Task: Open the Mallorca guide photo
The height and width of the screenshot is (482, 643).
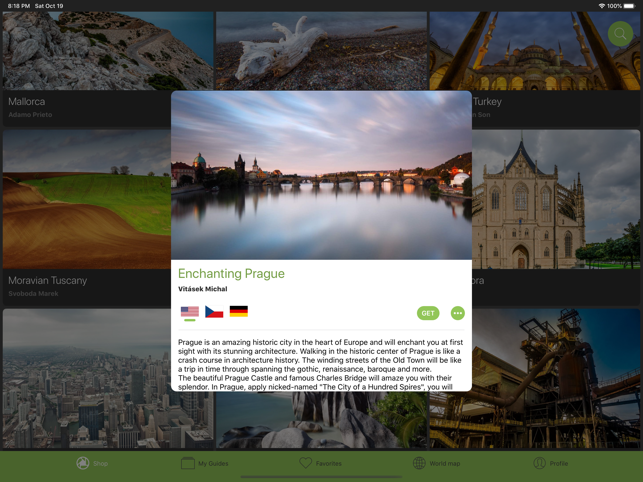Action: 108,51
